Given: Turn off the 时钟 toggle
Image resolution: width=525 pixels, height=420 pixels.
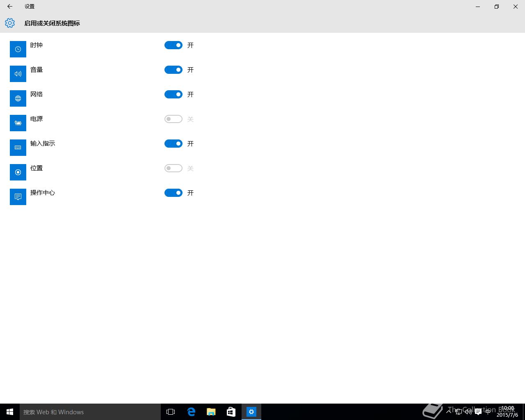Looking at the screenshot, I should 173,45.
